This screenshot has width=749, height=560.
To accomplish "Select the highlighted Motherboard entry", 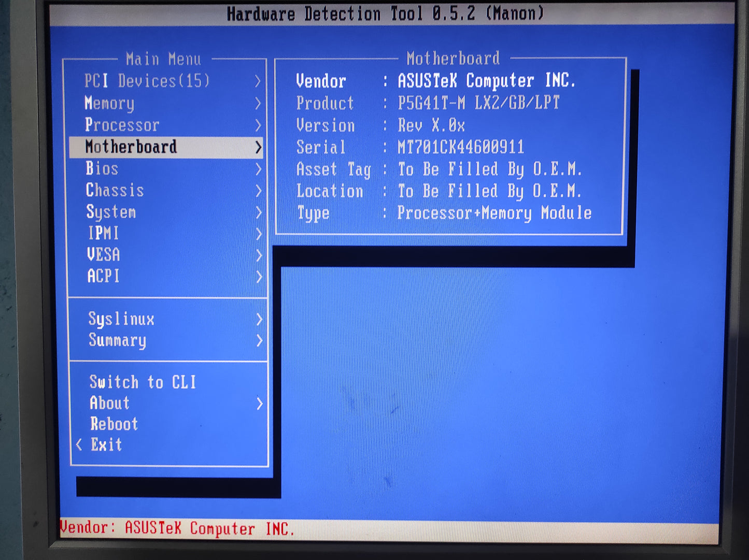I will pos(131,147).
